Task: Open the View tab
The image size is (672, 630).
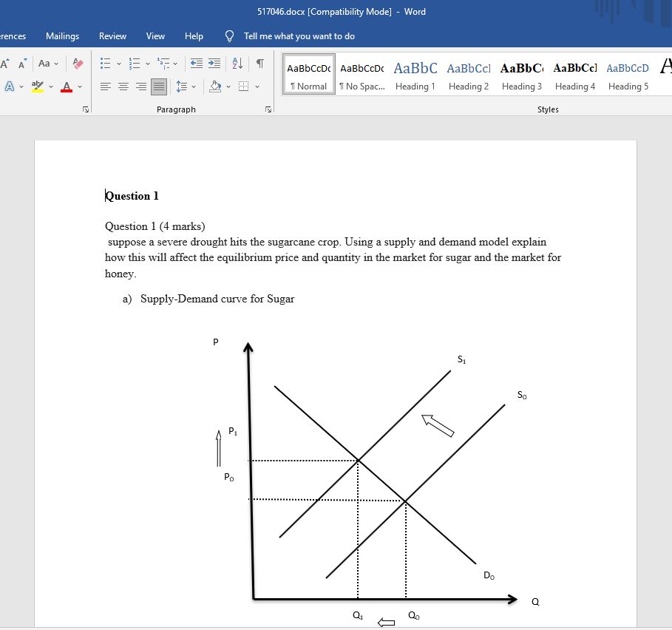Action: [x=155, y=36]
